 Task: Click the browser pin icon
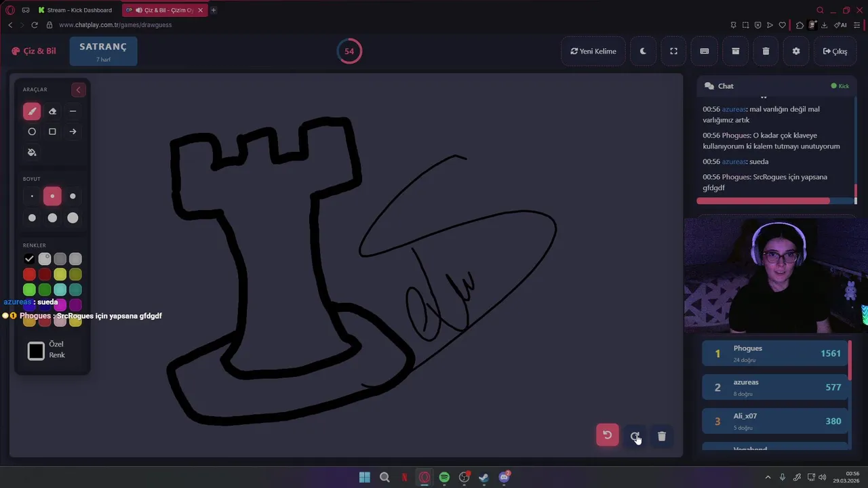point(733,25)
